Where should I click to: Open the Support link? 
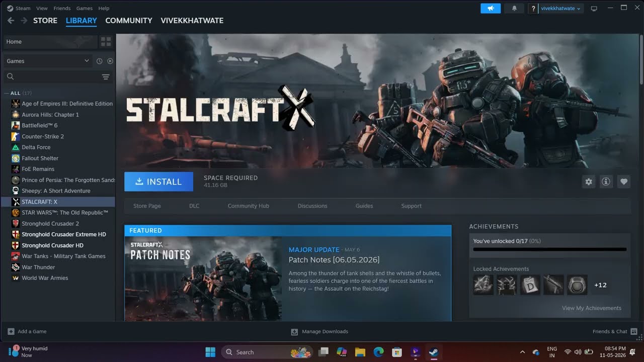click(x=411, y=206)
